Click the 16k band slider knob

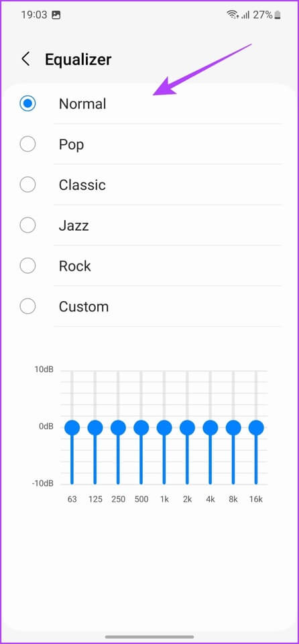(x=256, y=427)
